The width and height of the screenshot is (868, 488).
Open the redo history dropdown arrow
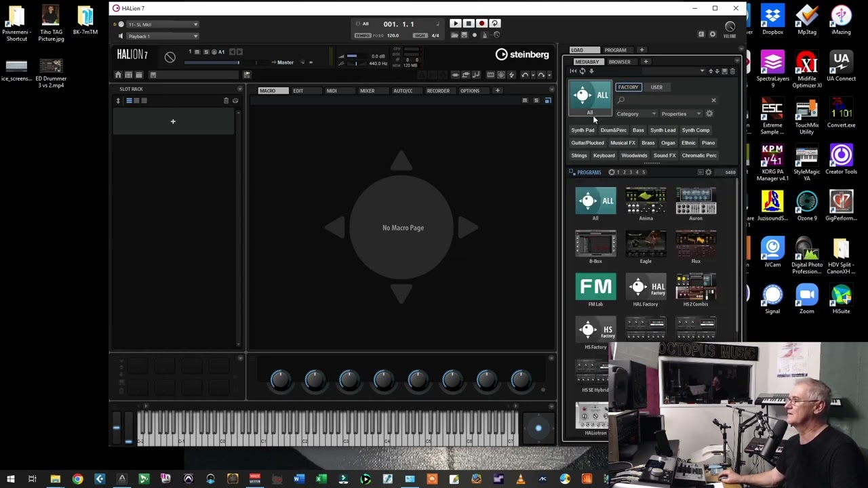point(549,75)
